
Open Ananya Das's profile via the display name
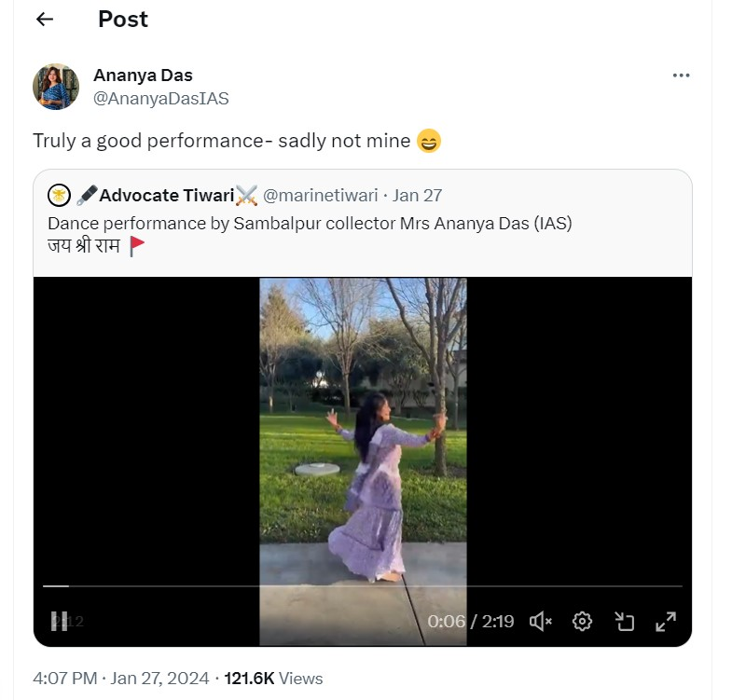pyautogui.click(x=143, y=75)
